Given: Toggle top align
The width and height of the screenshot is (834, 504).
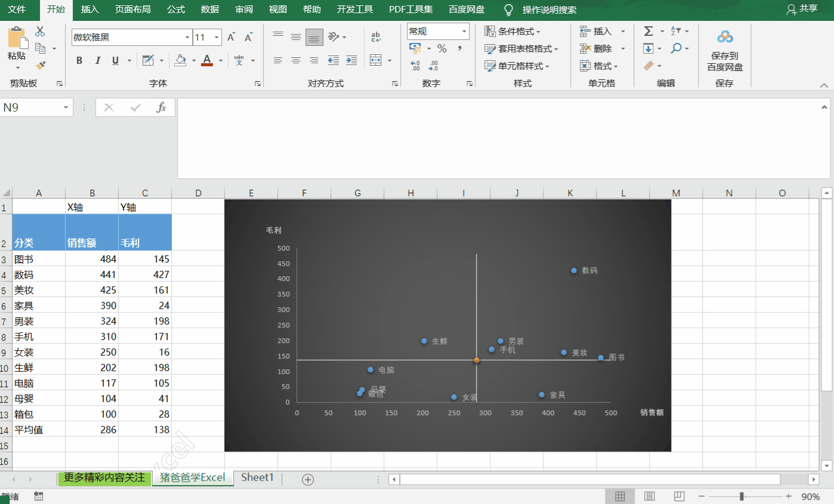Looking at the screenshot, I should (x=278, y=37).
